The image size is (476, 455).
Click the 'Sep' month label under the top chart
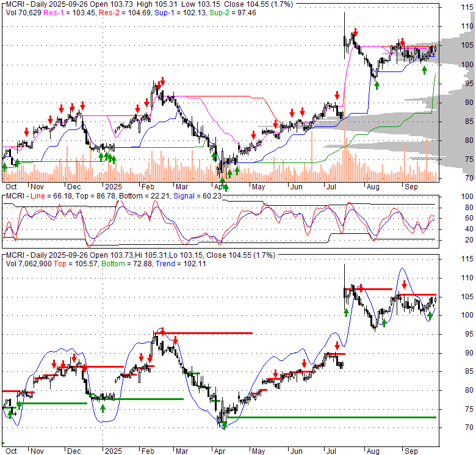(411, 187)
